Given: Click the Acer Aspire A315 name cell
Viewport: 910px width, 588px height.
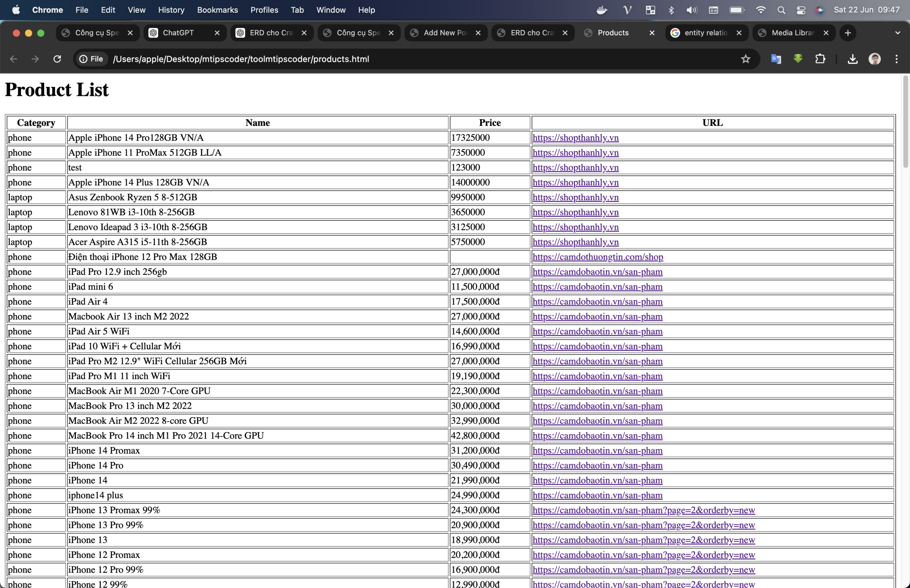Looking at the screenshot, I should pyautogui.click(x=257, y=242).
